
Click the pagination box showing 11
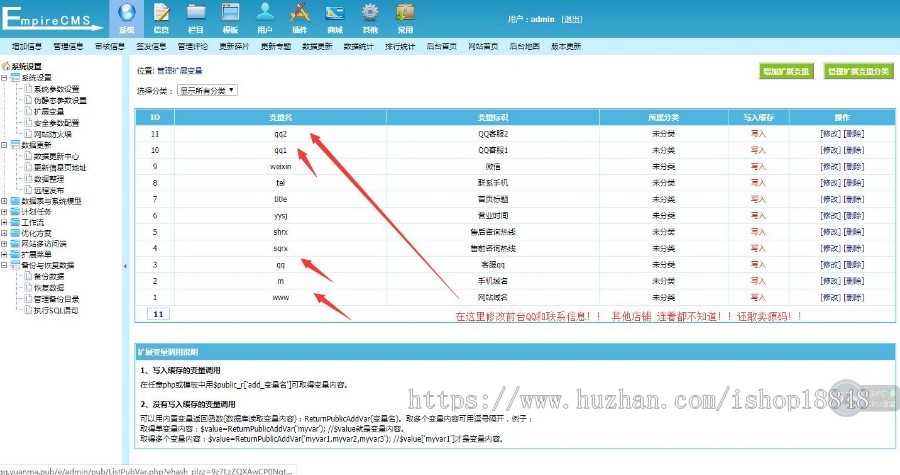158,314
